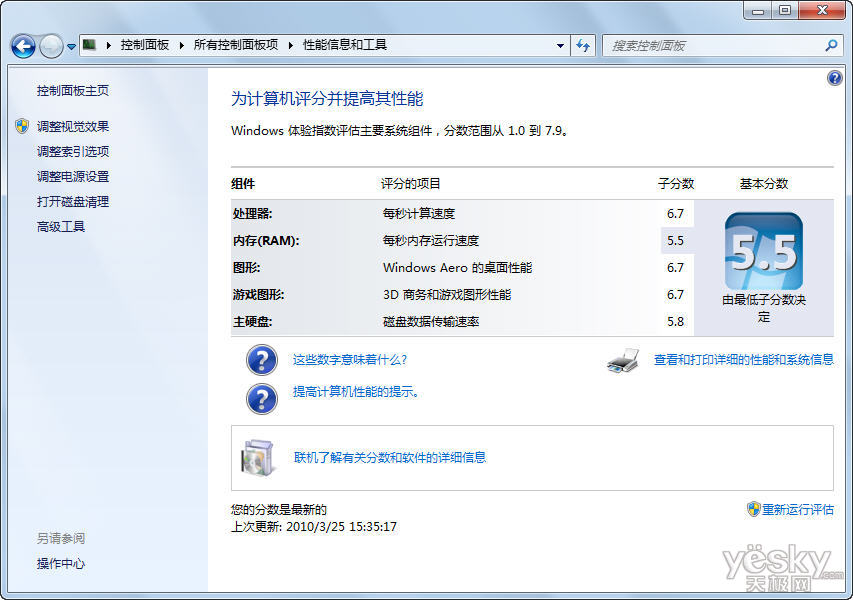Click the question icon beside 提高计算机性能的提示
This screenshot has width=853, height=600.
262,399
